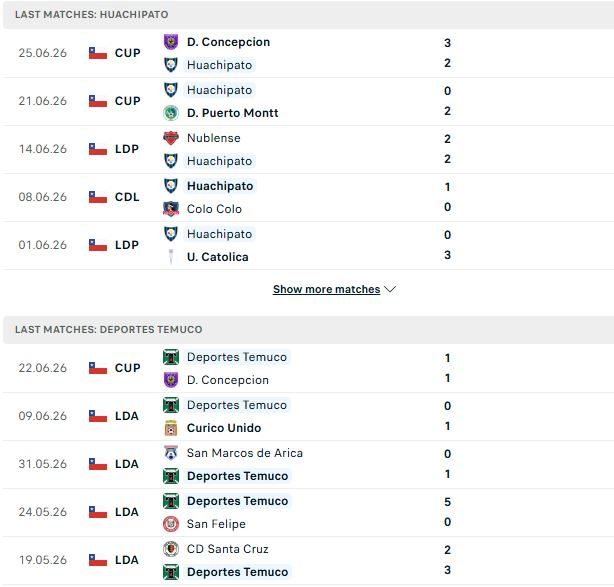This screenshot has width=614, height=587.
Task: Open the Huachipato vs Colo Colo match
Action: pyautogui.click(x=309, y=197)
